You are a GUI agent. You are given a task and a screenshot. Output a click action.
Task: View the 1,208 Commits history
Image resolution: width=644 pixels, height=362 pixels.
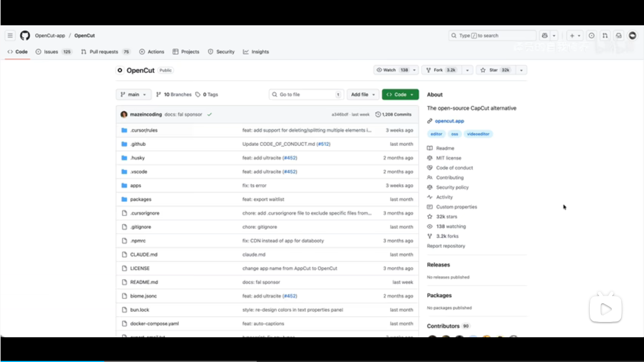click(394, 115)
